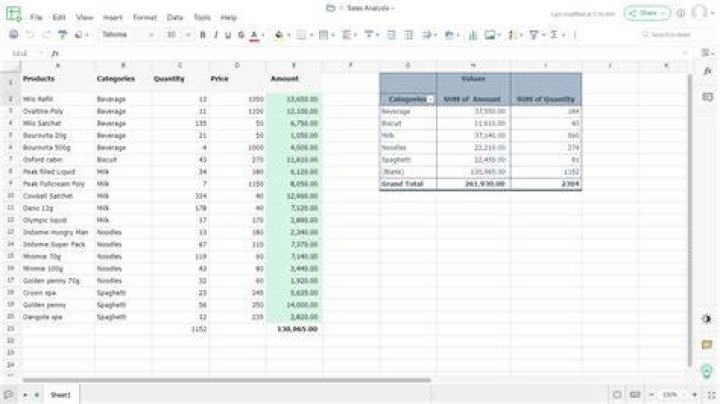Click the filter funnel icon
720x404 pixels.
point(534,35)
